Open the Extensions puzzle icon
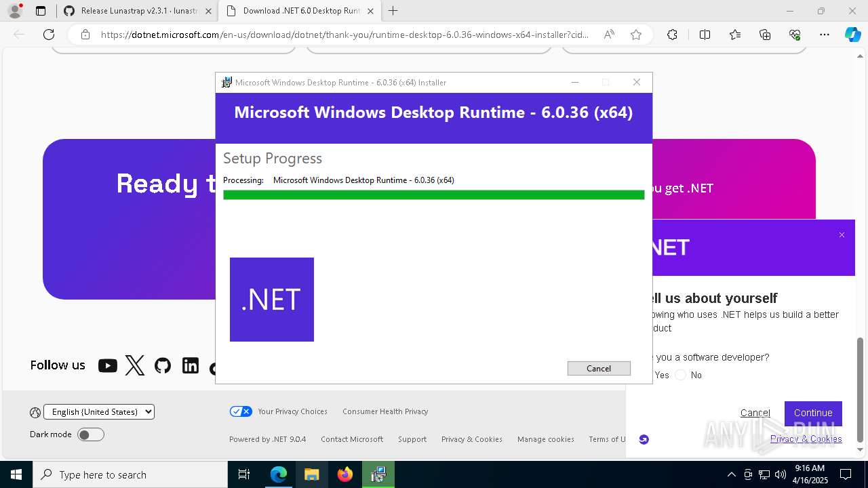 [672, 35]
